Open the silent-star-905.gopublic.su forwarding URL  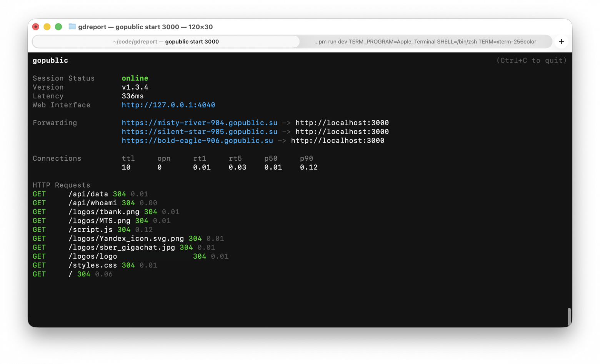click(200, 131)
